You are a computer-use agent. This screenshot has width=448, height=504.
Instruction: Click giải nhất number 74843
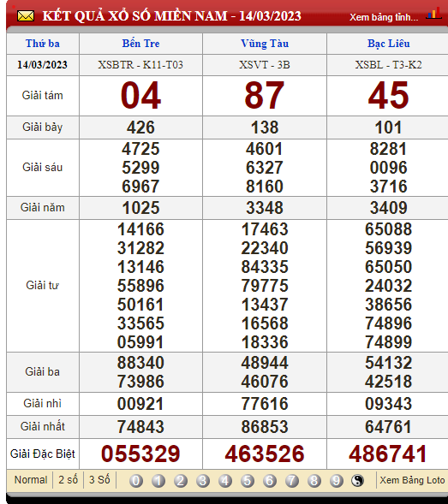tap(140, 427)
